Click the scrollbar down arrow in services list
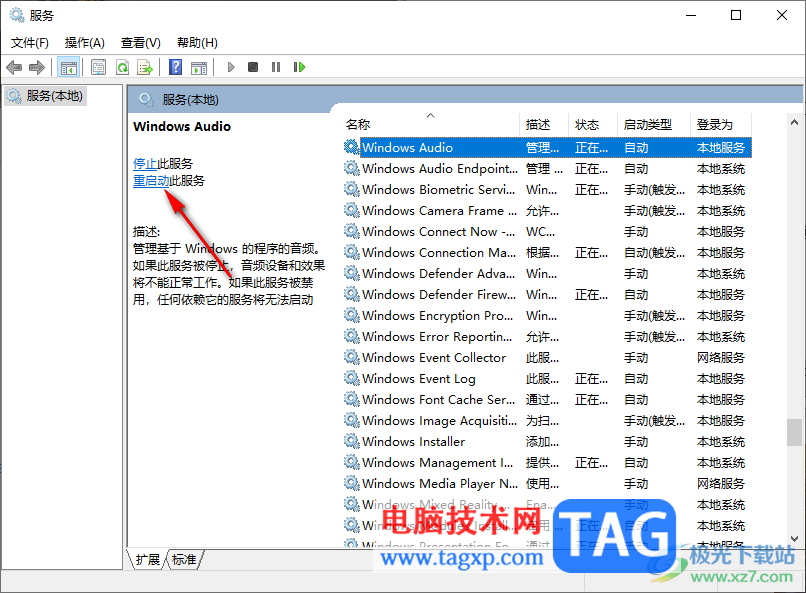This screenshot has width=806, height=593. (x=794, y=539)
